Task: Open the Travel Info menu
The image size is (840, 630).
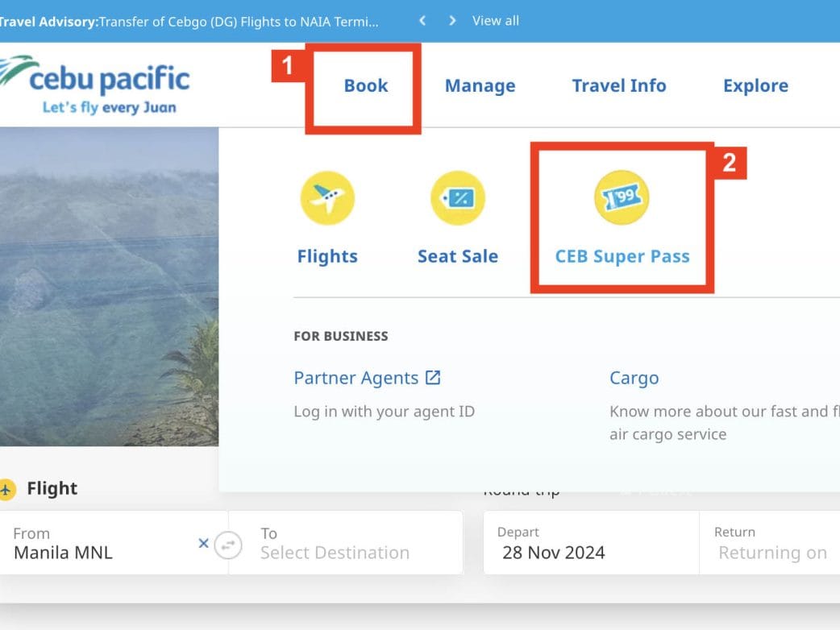Action: 618,86
